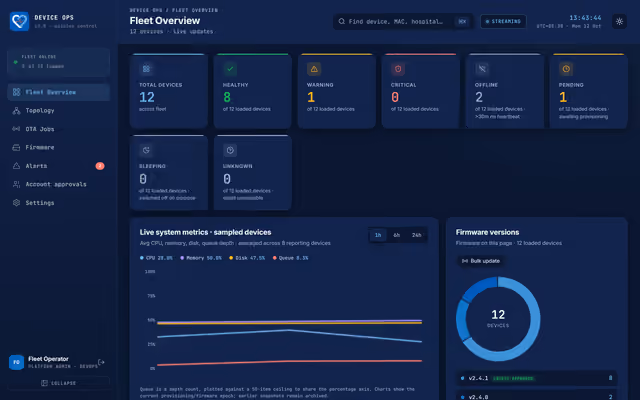Click the Warning triangle card icon

pyautogui.click(x=314, y=69)
